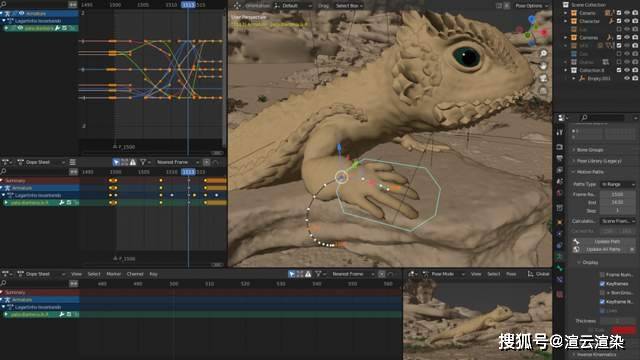
Task: Toggle the Camera collection eye visibility
Action: point(627,13)
